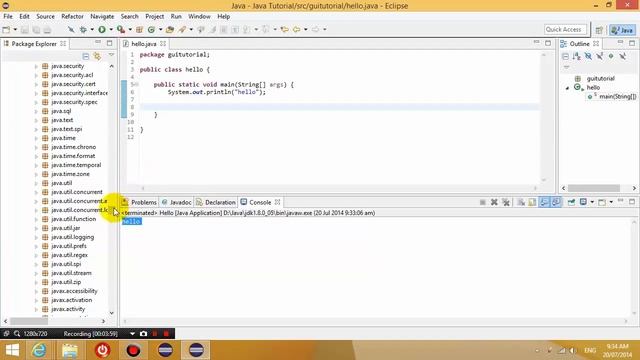Image resolution: width=640 pixels, height=360 pixels.
Task: Click the Run button in toolbar
Action: point(102,29)
